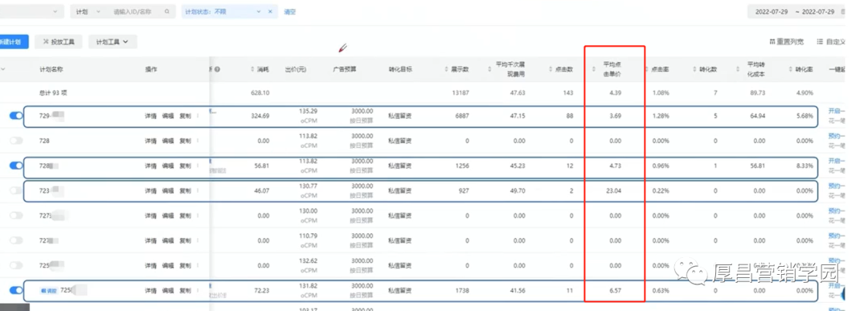Viewport: 868px width, 311px height.
Task: Click 复制 on the 725 row spending 72.23
Action: (185, 291)
